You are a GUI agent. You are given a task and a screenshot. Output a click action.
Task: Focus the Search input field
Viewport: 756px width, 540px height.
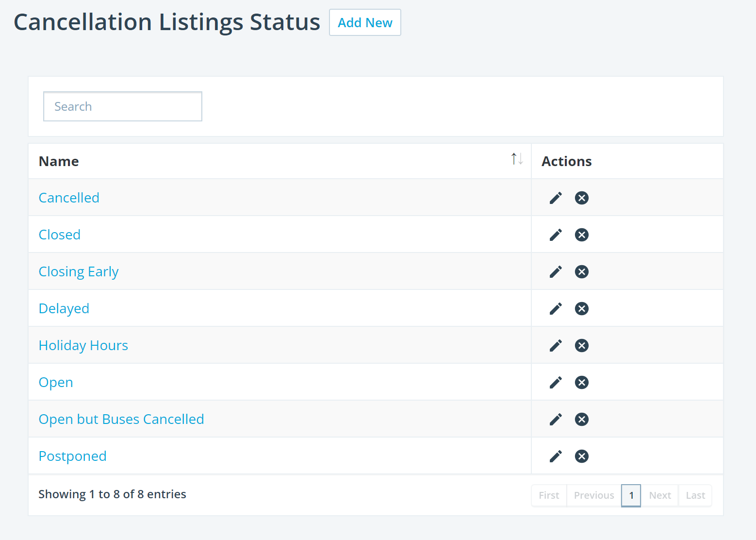pyautogui.click(x=123, y=106)
